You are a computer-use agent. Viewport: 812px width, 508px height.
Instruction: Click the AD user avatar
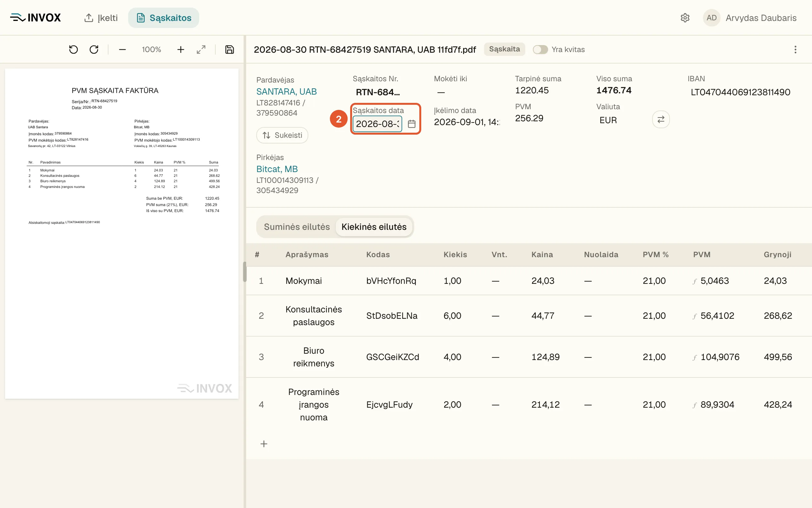711,18
